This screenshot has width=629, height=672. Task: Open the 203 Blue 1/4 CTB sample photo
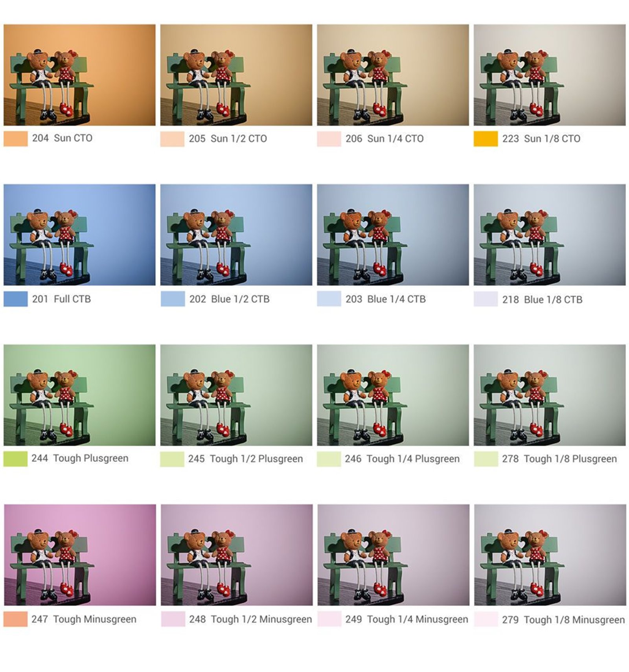(393, 235)
